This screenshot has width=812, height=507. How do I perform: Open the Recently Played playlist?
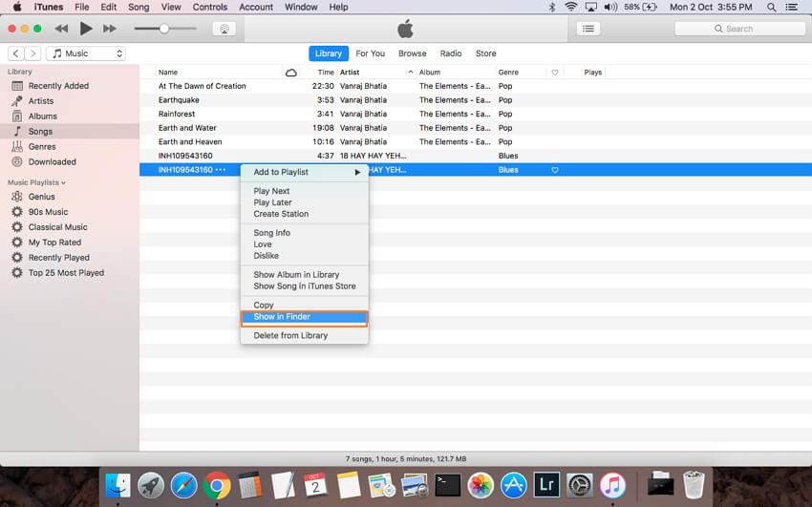point(70,258)
